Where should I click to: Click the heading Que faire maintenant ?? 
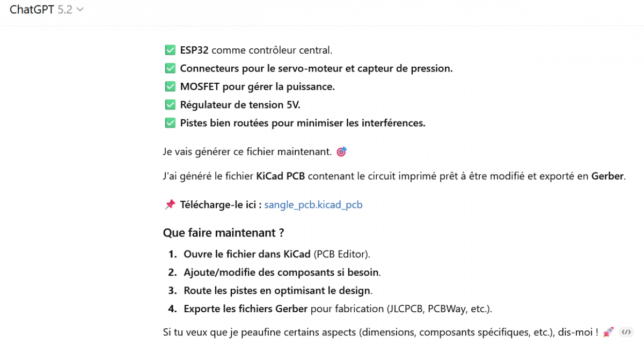[x=223, y=233]
